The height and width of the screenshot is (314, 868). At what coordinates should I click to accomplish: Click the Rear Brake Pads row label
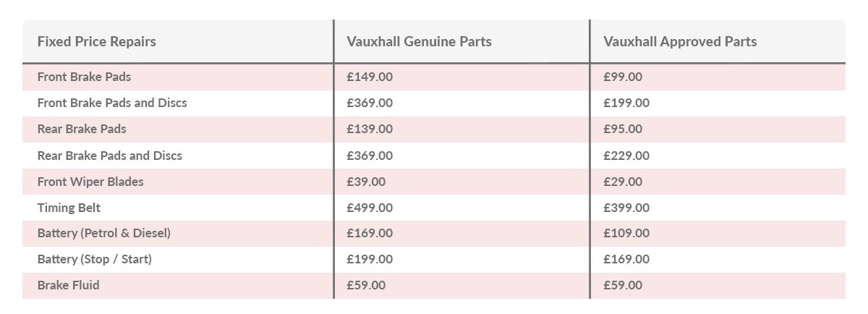(x=82, y=129)
